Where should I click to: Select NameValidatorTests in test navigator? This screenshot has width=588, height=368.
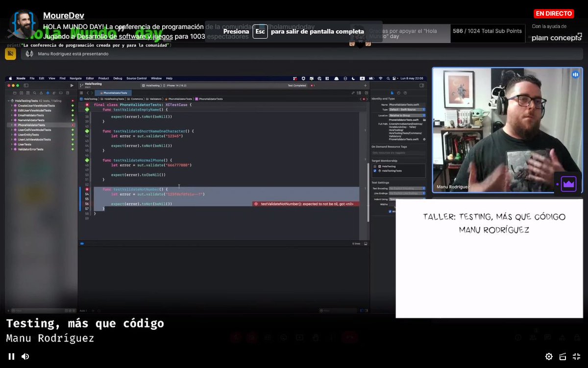[x=31, y=120]
